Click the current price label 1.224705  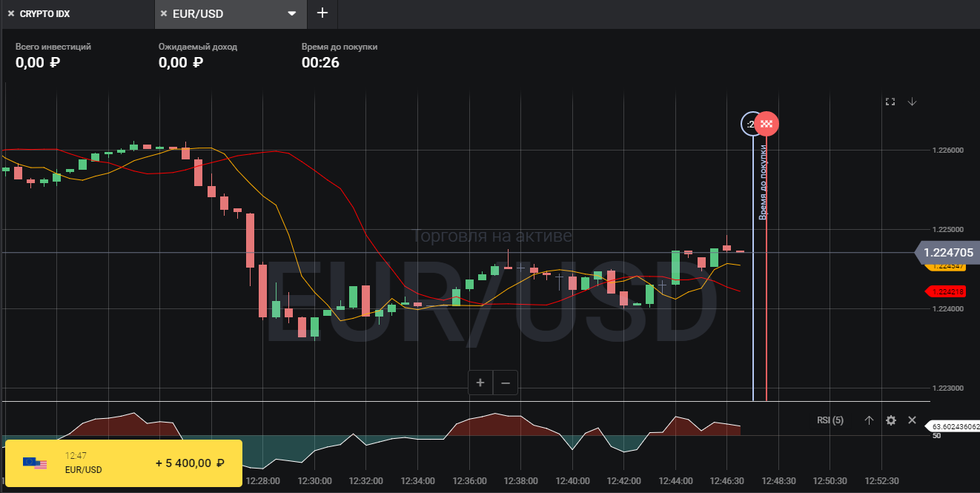pyautogui.click(x=949, y=253)
